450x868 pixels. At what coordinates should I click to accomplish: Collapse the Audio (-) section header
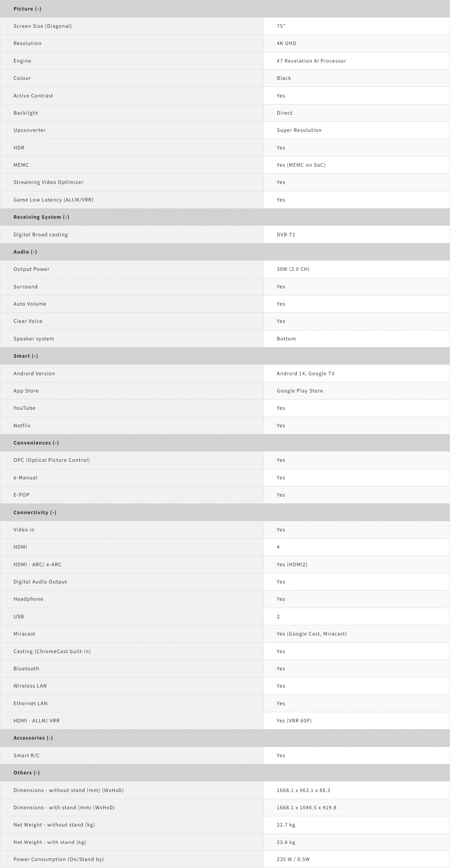tap(25, 252)
